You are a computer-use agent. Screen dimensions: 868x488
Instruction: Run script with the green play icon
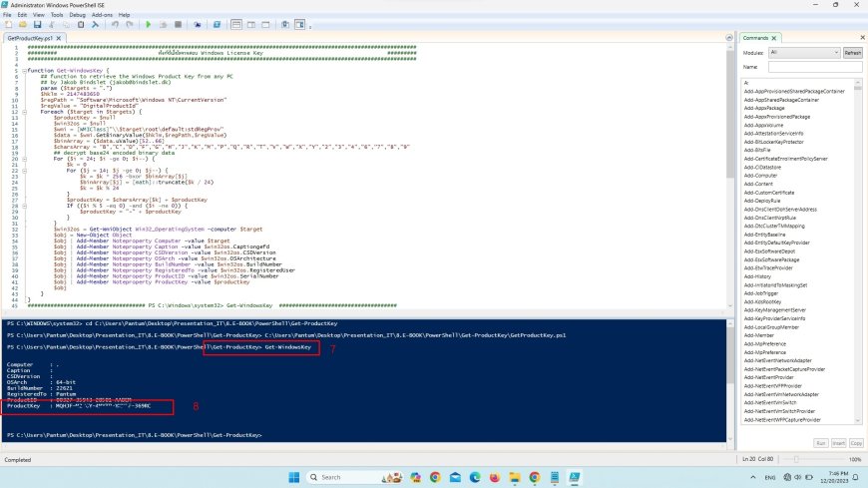(148, 24)
